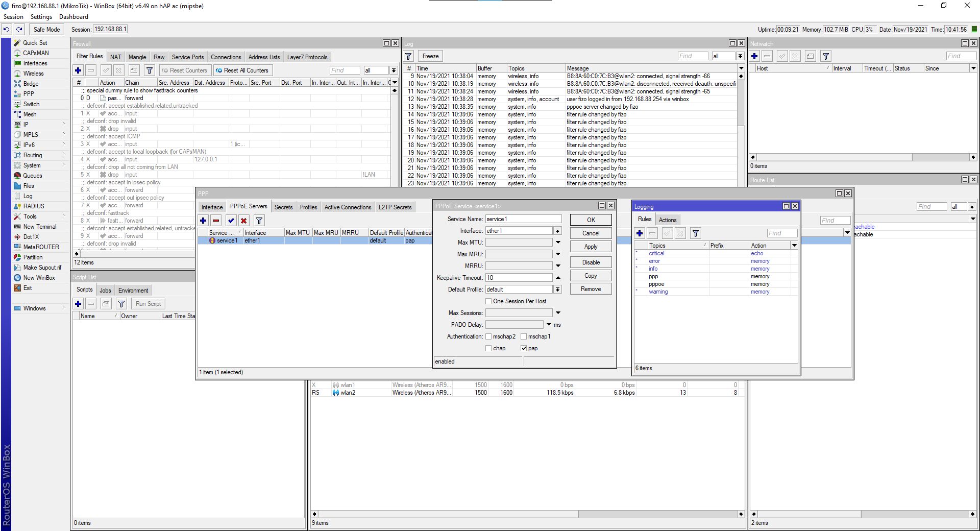Click the Log window filter funnel icon
Screen dimensions: 980x531
[409, 56]
